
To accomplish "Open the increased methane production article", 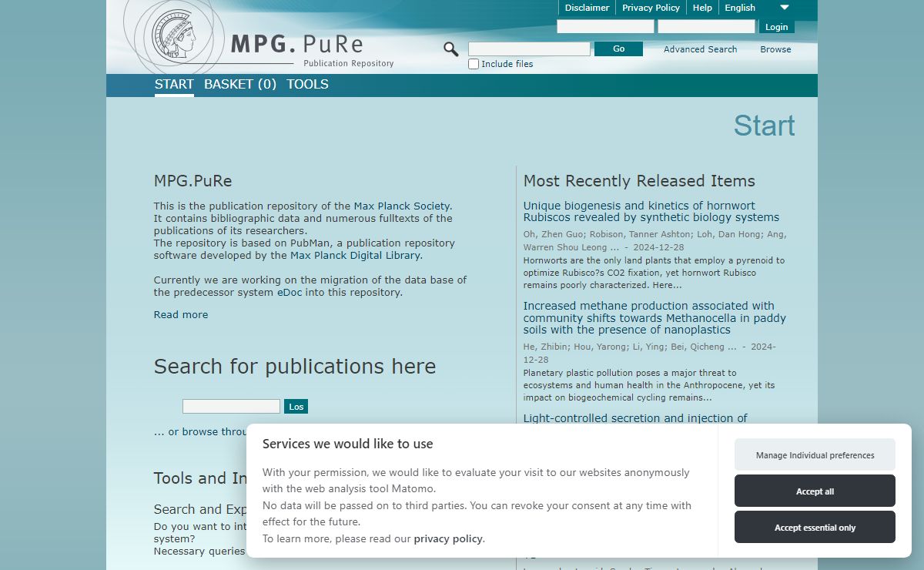I will pos(654,318).
